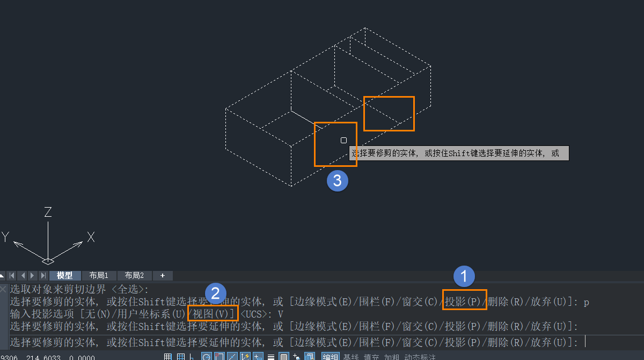Toggle snap grid mode in status bar

pos(168,357)
